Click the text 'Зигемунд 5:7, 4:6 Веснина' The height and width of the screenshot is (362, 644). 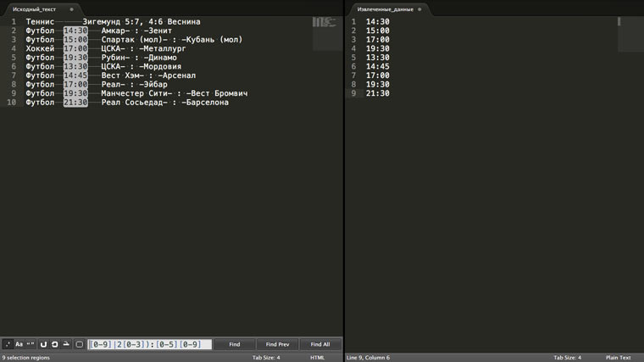point(142,22)
